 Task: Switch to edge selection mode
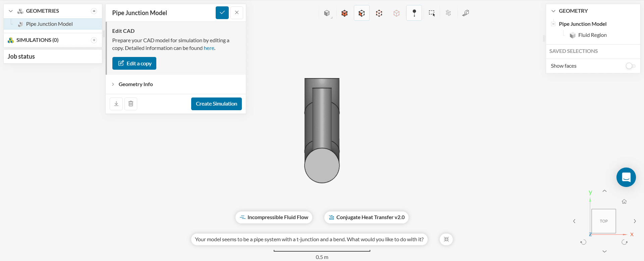(x=379, y=13)
